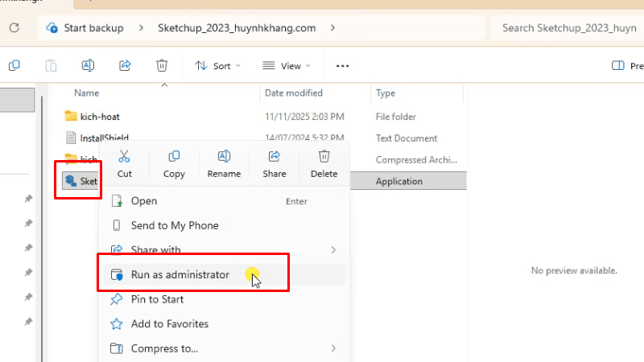Click the toolbar Share icon
Image resolution: width=644 pixels, height=362 pixels.
125,66
